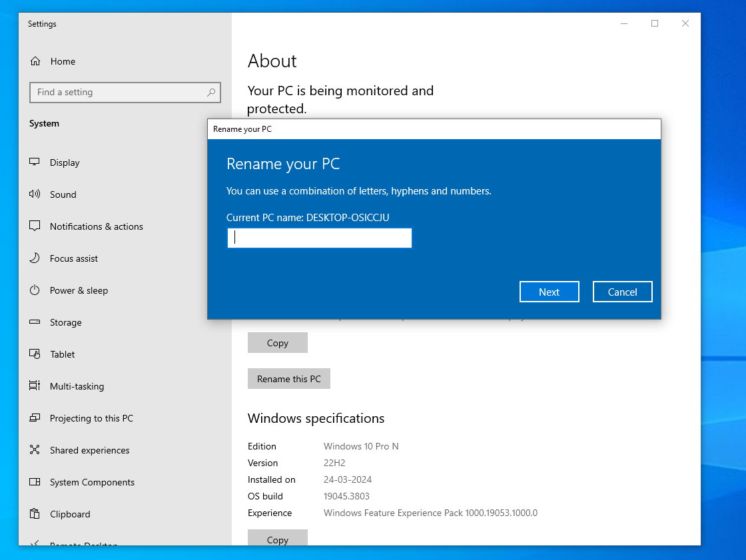Viewport: 746px width, 560px height.
Task: Cancel the Rename your PC dialog
Action: [x=622, y=292]
